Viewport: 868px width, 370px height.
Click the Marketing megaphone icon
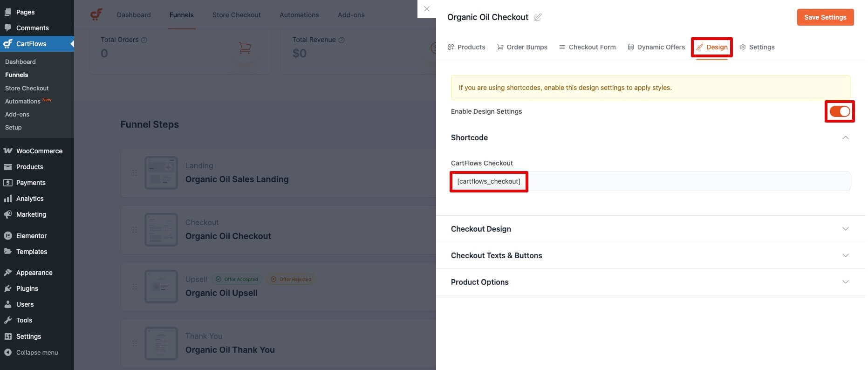[x=8, y=214]
